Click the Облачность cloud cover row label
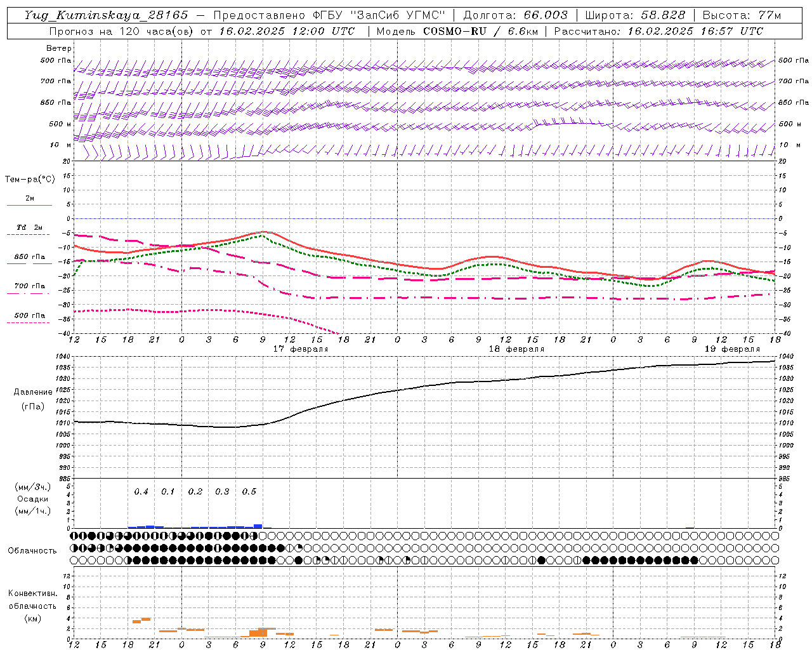 [x=32, y=550]
